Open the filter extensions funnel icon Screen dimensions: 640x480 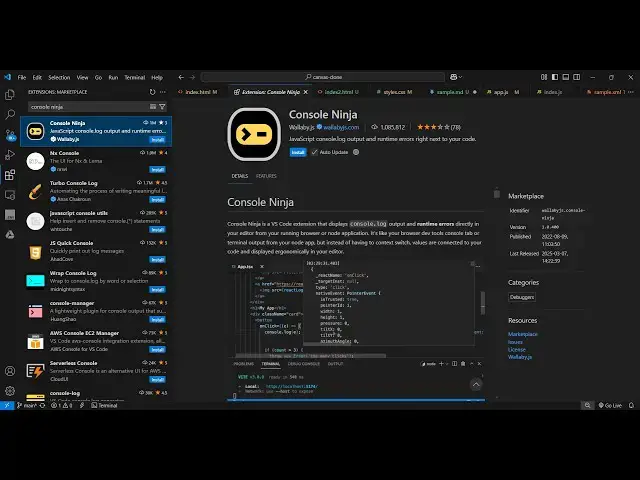point(162,107)
